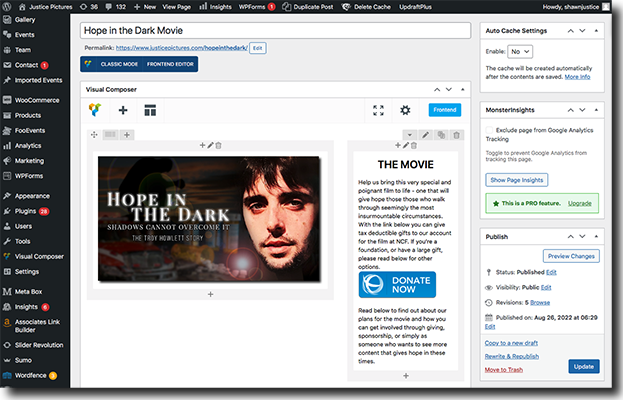This screenshot has height=400, width=623.
Task: Add a new element with plus icon
Action: [123, 110]
